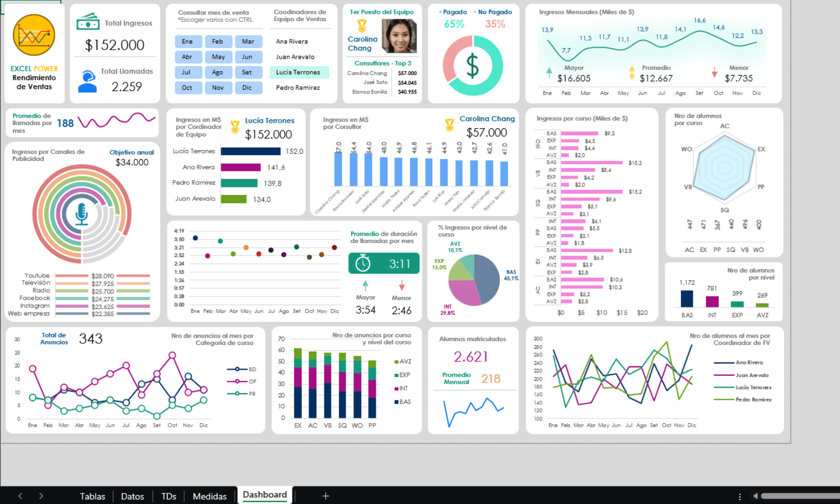Click the Ana Rivera purple bar
The image size is (840, 504).
coord(241,167)
